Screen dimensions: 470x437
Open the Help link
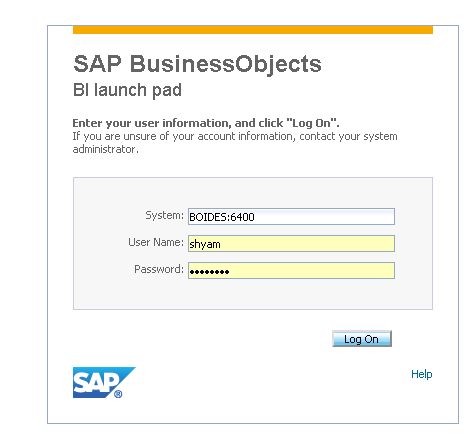(422, 374)
